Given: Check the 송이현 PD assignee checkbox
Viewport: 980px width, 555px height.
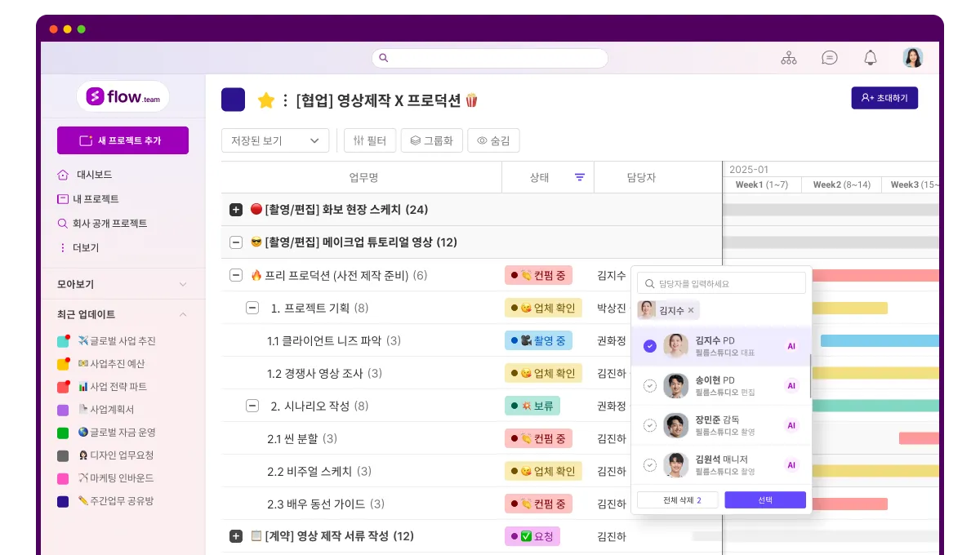Looking at the screenshot, I should point(650,386).
